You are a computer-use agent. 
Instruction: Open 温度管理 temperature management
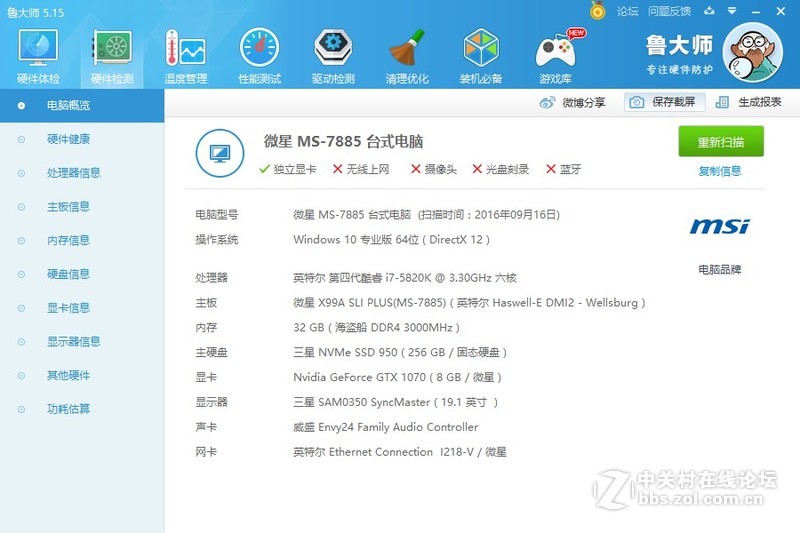pyautogui.click(x=186, y=56)
